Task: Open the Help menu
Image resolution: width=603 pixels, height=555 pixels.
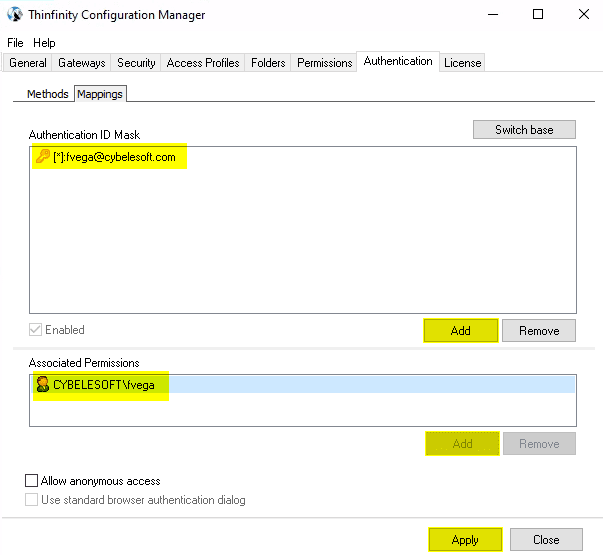Action: (44, 43)
